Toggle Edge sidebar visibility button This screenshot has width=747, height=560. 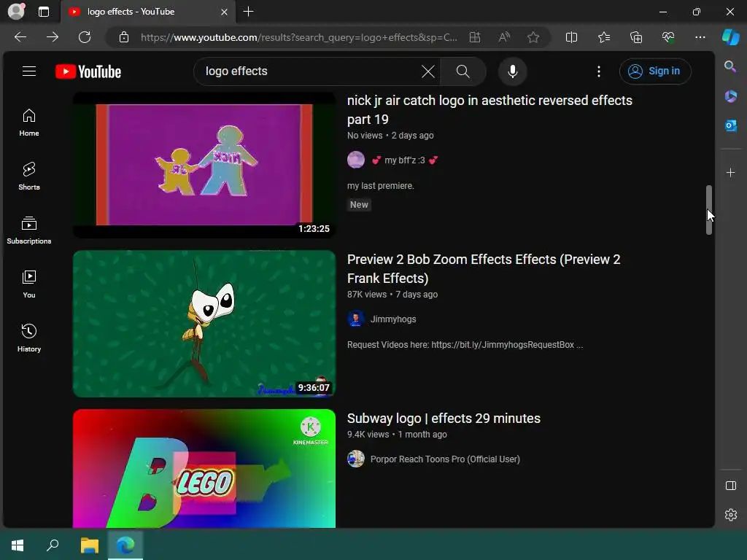pyautogui.click(x=730, y=486)
